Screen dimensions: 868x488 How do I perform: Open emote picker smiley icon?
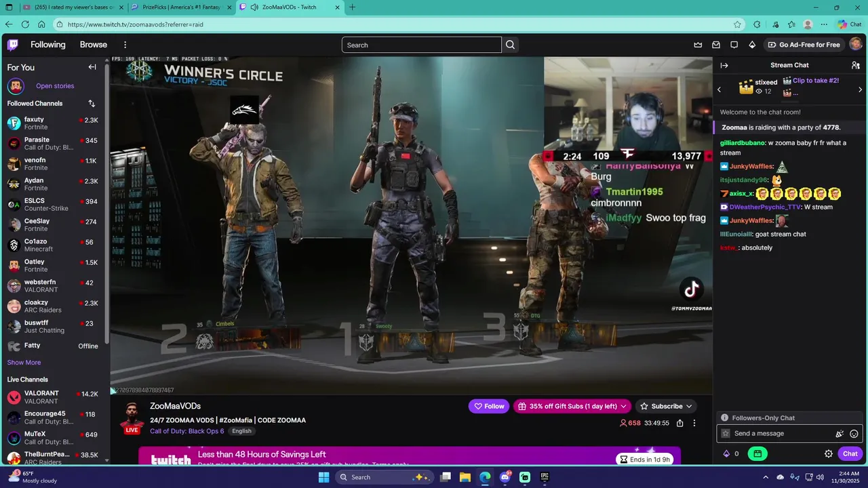point(854,434)
